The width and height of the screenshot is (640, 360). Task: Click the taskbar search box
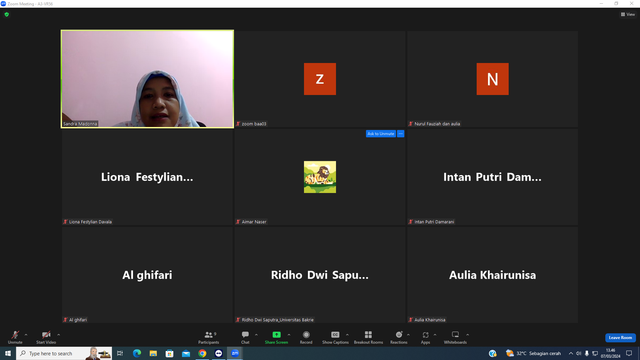click(64, 353)
